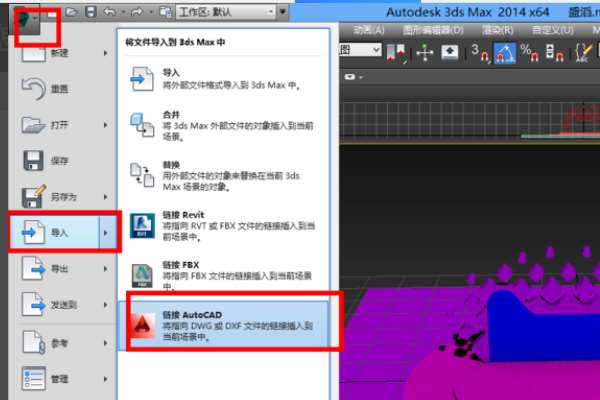Click the 替换 documents swap icon
Screen dimensions: 600x400
point(142,175)
